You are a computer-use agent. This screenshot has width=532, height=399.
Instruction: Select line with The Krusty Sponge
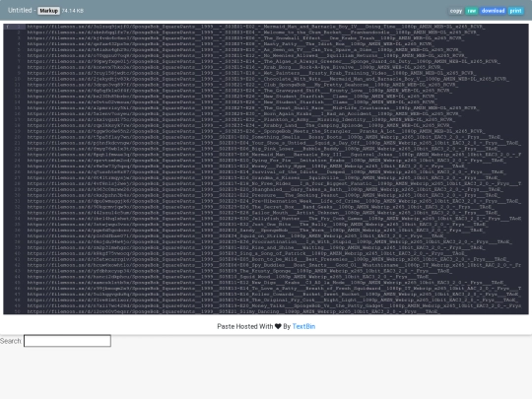(x=239, y=271)
